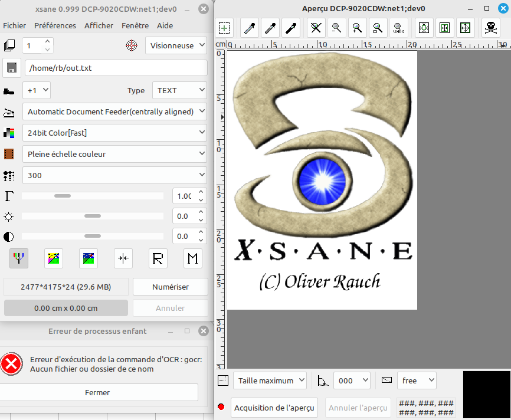Image resolution: width=511 pixels, height=420 pixels.
Task: Pick the gray point pipette
Action: tap(270, 28)
